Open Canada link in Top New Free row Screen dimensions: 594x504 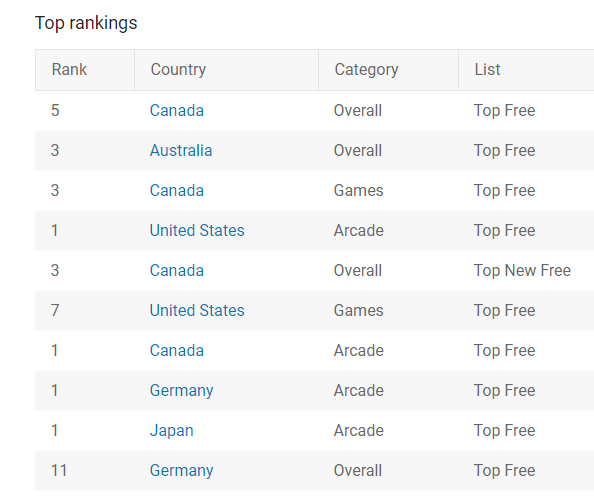177,271
